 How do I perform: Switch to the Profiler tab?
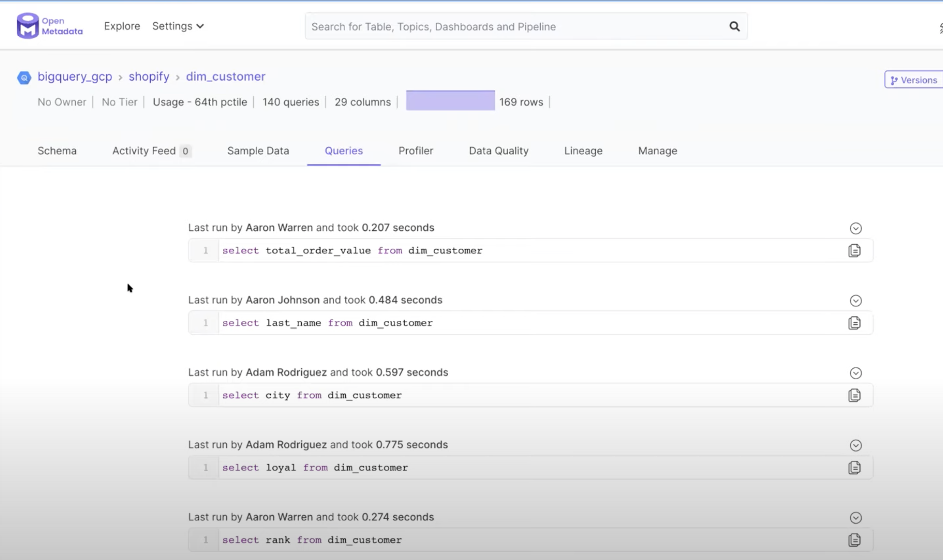tap(415, 151)
